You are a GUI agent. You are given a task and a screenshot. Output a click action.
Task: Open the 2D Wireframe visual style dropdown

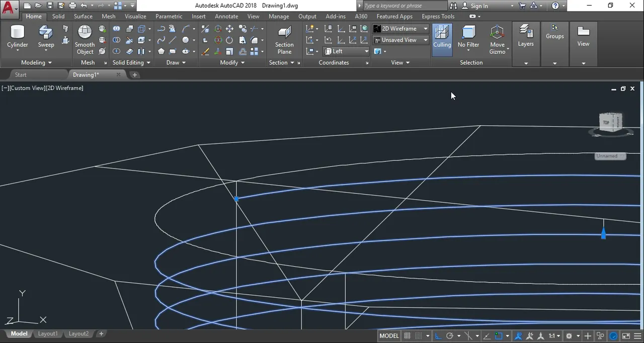(x=400, y=29)
